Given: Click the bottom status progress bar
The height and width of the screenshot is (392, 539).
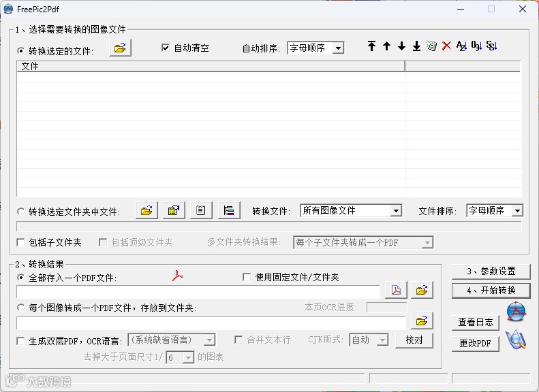Looking at the screenshot, I should coord(187,378).
